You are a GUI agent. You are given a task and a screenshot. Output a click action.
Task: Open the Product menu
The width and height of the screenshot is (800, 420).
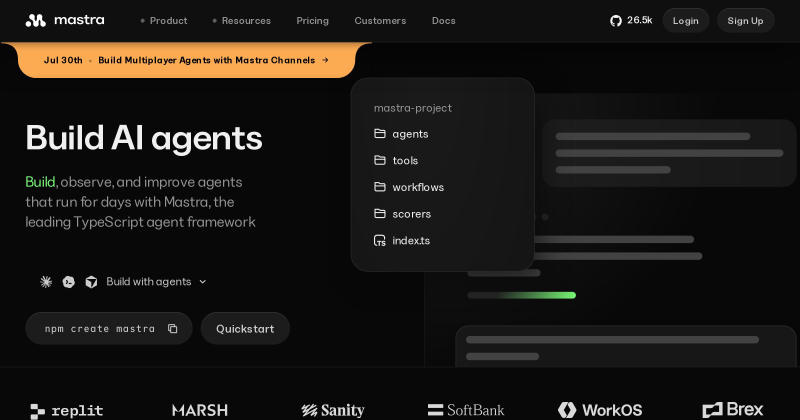(164, 21)
